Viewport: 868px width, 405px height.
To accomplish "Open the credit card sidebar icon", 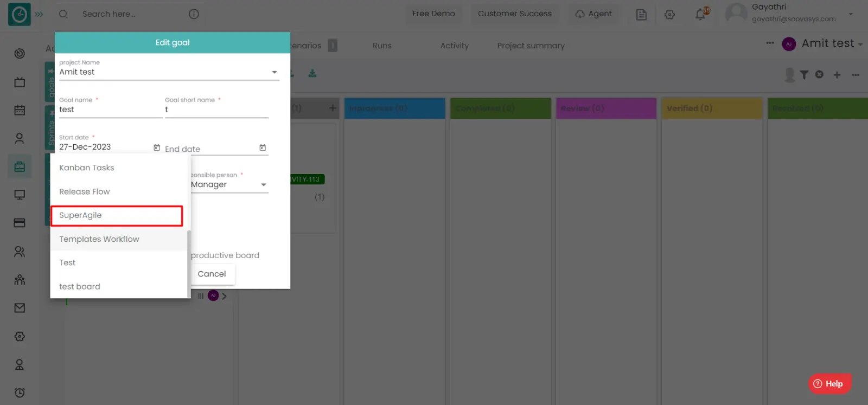I will tap(20, 223).
